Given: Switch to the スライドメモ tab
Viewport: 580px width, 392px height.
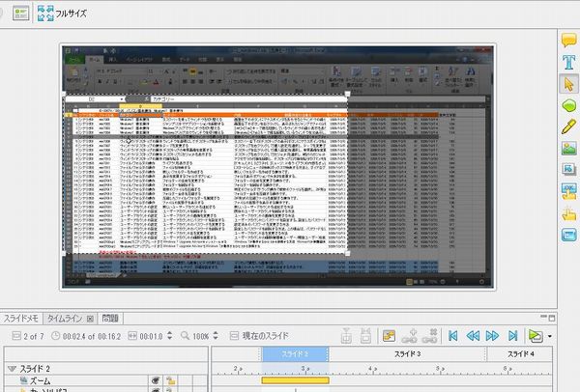Looking at the screenshot, I should coord(20,318).
